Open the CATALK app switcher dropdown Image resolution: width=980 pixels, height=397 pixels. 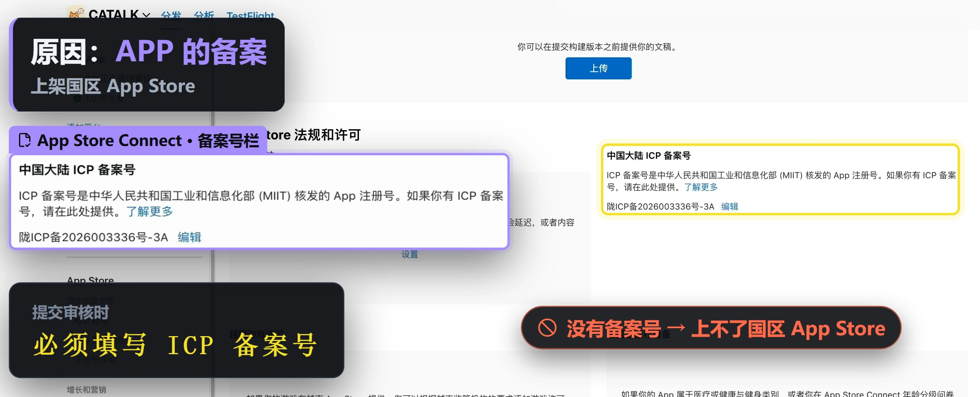click(x=119, y=15)
